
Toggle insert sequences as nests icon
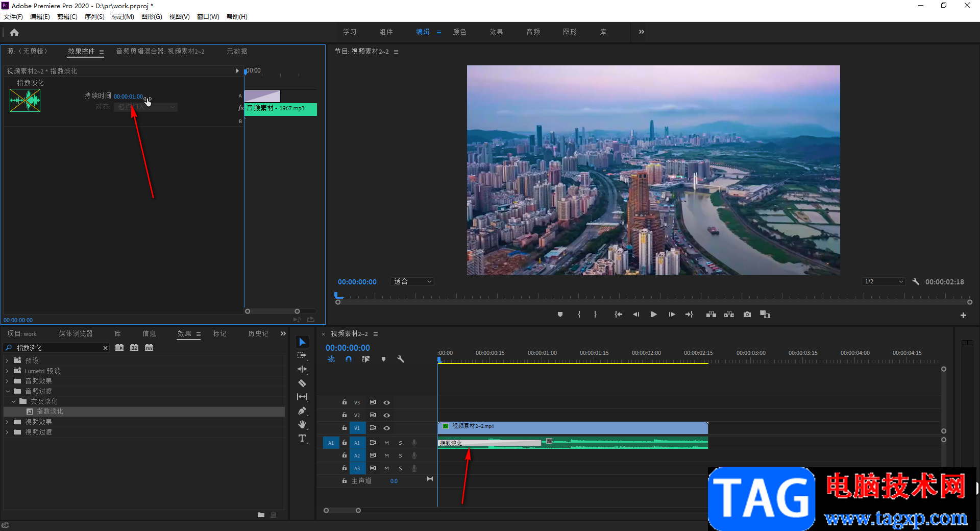point(331,359)
